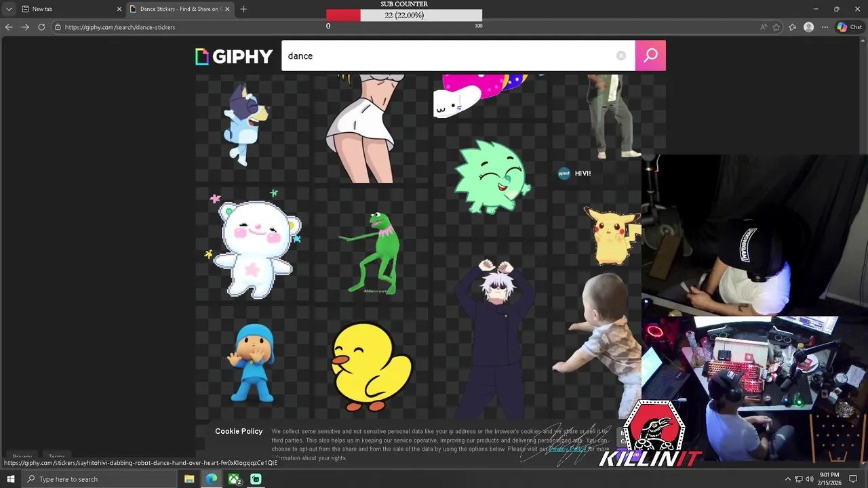
Task: View site info lock icon
Action: click(58, 27)
